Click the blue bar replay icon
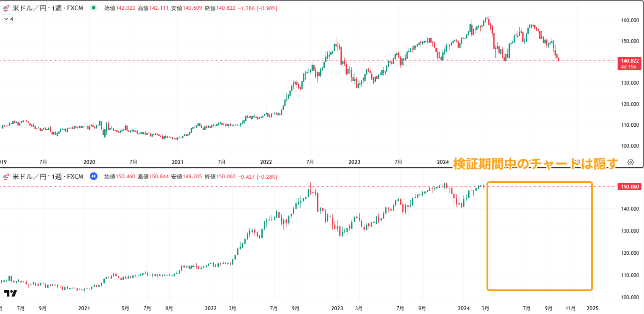644x314 pixels. coord(94,176)
